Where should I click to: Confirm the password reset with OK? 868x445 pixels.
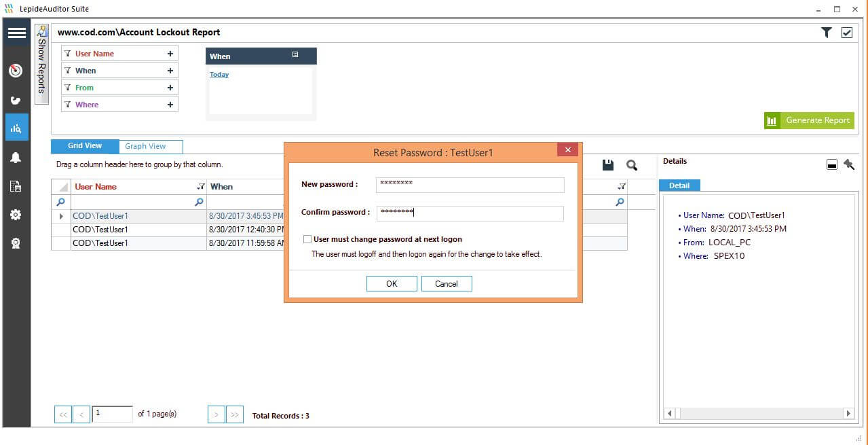point(392,284)
